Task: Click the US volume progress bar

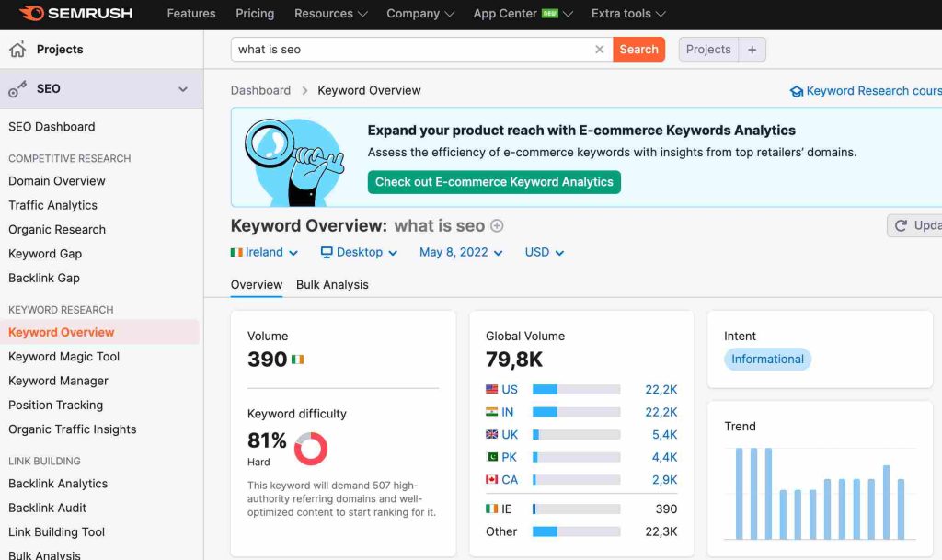Action: (576, 390)
